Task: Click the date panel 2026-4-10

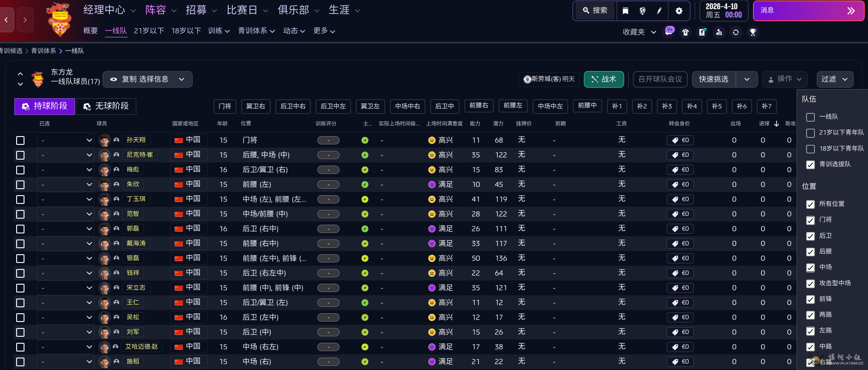Action: pos(724,11)
